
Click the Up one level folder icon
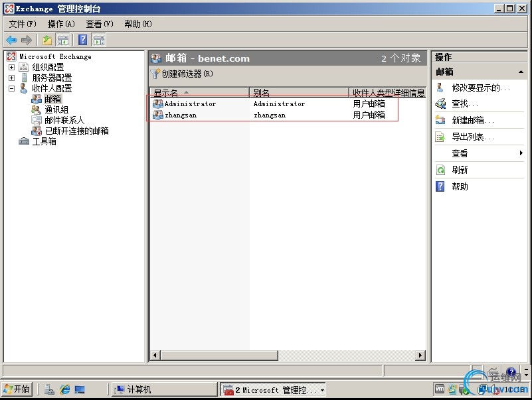[47, 40]
